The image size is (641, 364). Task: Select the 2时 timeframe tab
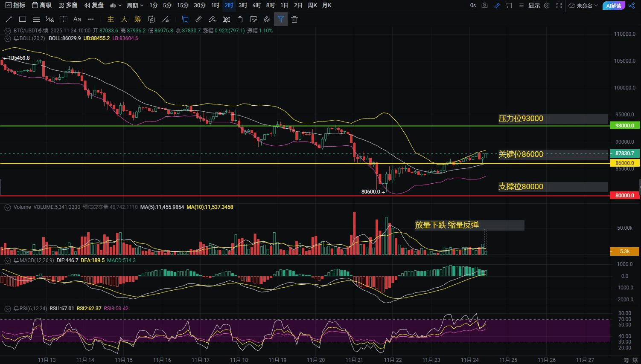[229, 6]
